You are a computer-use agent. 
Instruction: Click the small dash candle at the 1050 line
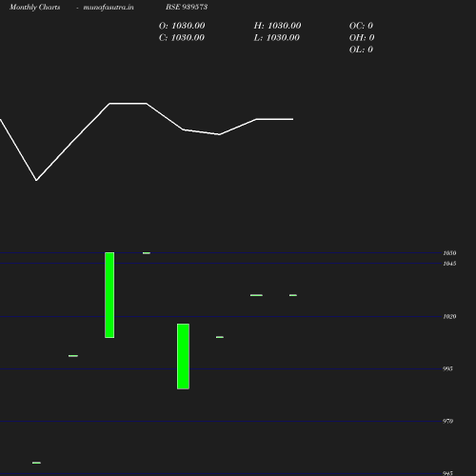(147, 253)
